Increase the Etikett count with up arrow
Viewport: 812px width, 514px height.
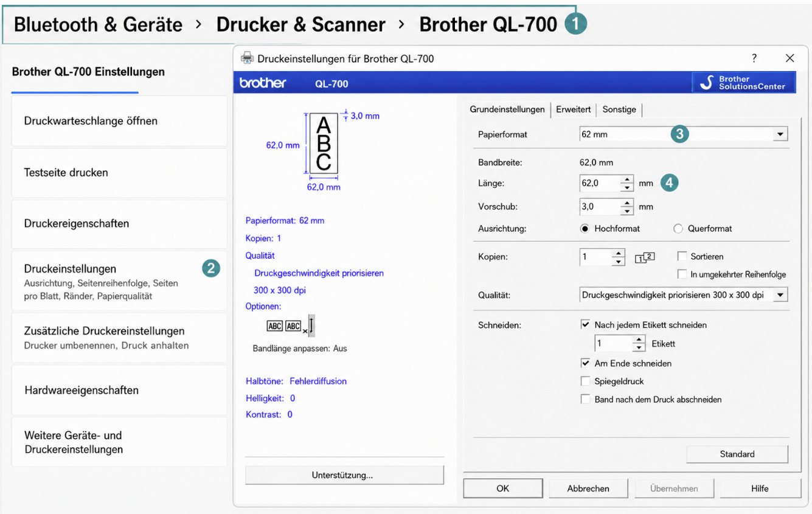tap(639, 340)
